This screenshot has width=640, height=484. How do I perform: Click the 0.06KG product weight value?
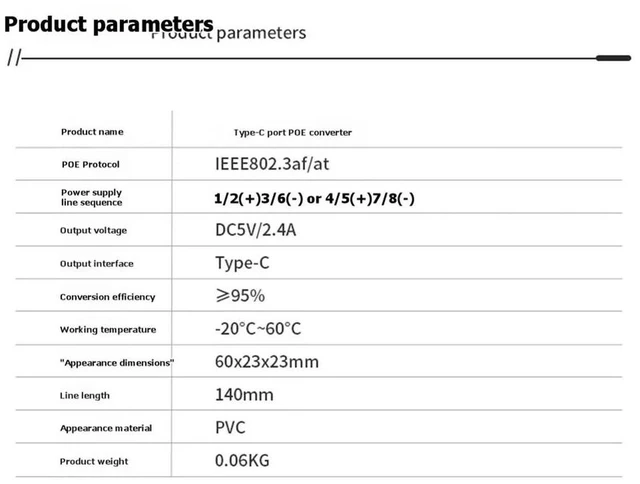click(242, 460)
